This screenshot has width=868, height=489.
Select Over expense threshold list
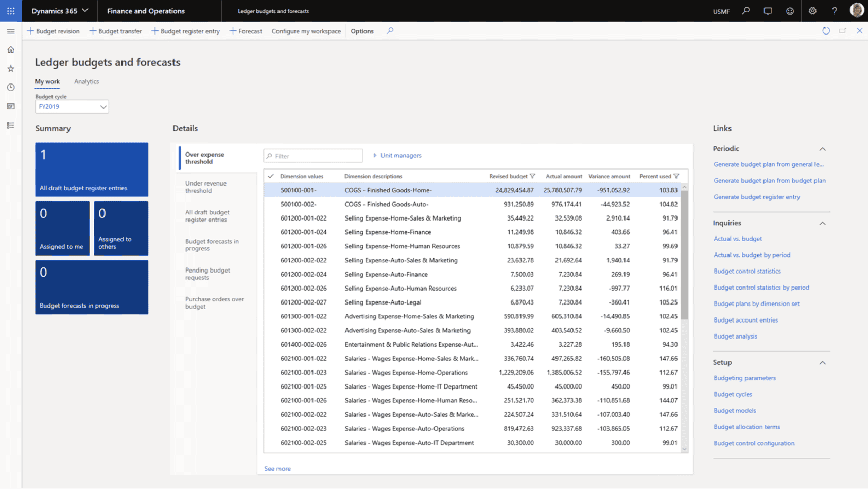click(217, 158)
